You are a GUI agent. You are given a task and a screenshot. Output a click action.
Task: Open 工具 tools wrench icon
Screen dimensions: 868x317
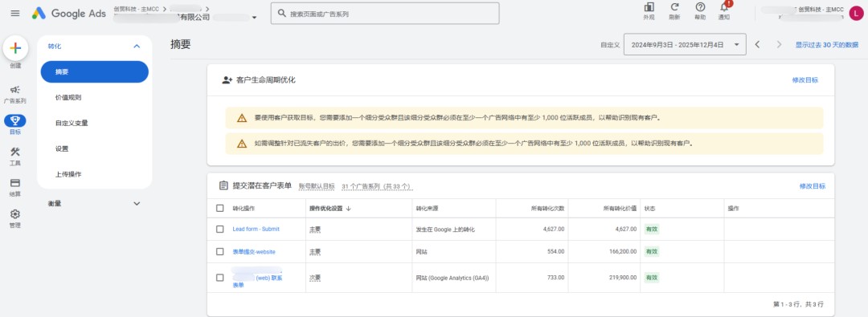[x=15, y=152]
